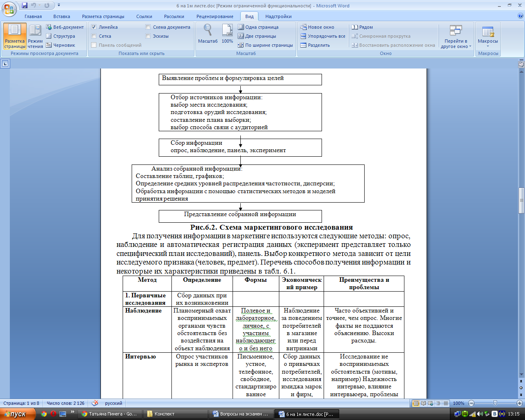Switch to Структура view
Image resolution: width=525 pixels, height=420 pixels.
click(x=60, y=36)
